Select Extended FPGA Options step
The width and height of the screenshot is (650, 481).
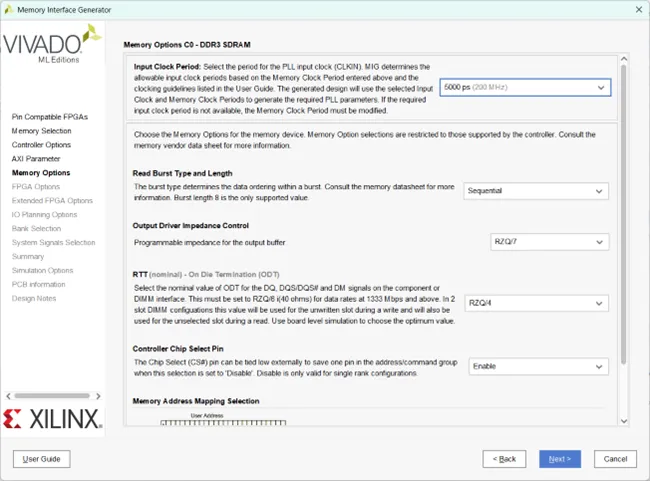[x=52, y=201]
